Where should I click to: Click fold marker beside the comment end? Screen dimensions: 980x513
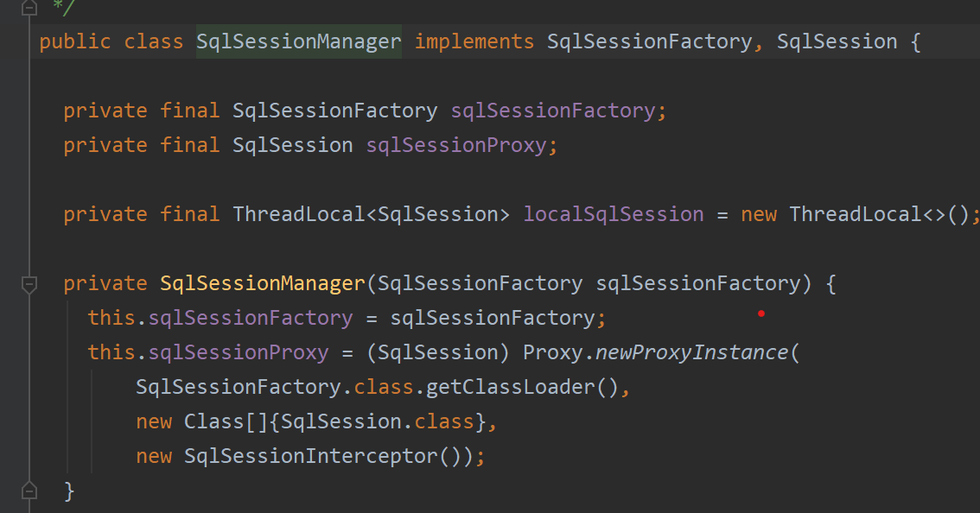coord(29,8)
